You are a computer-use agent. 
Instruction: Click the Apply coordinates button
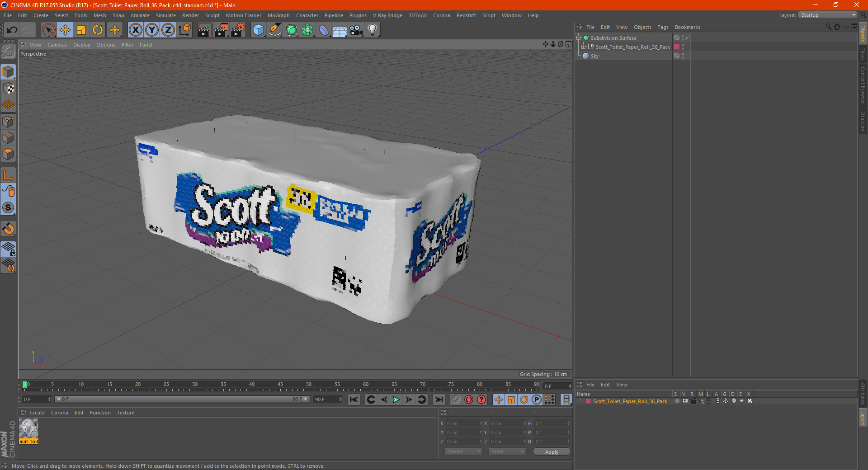tap(552, 452)
